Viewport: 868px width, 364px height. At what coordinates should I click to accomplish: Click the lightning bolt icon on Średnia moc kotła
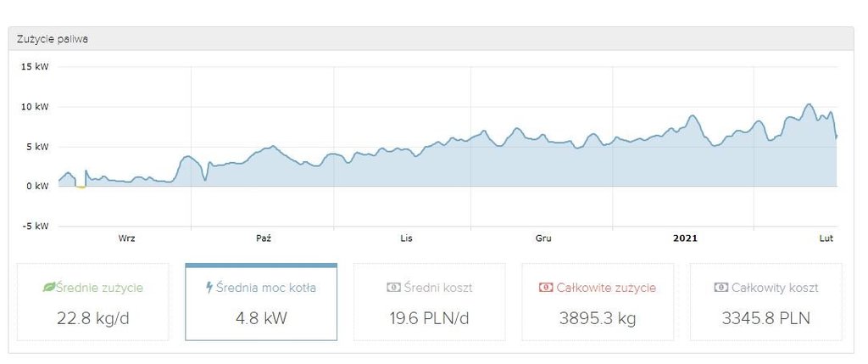tap(210, 288)
